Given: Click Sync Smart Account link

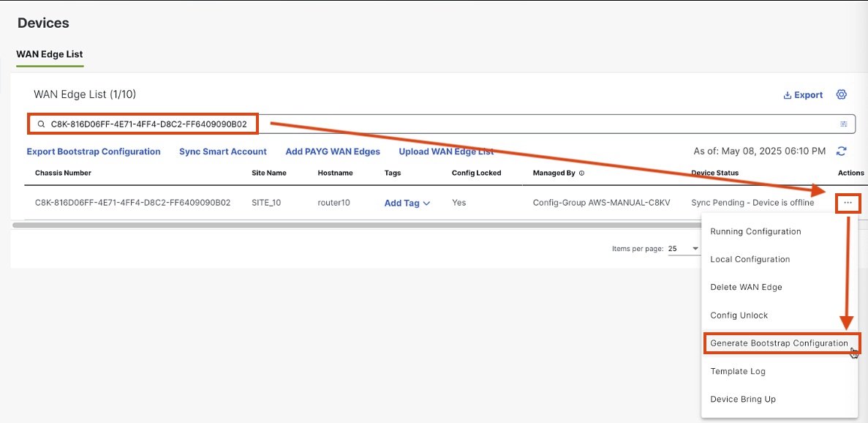Looking at the screenshot, I should (222, 151).
